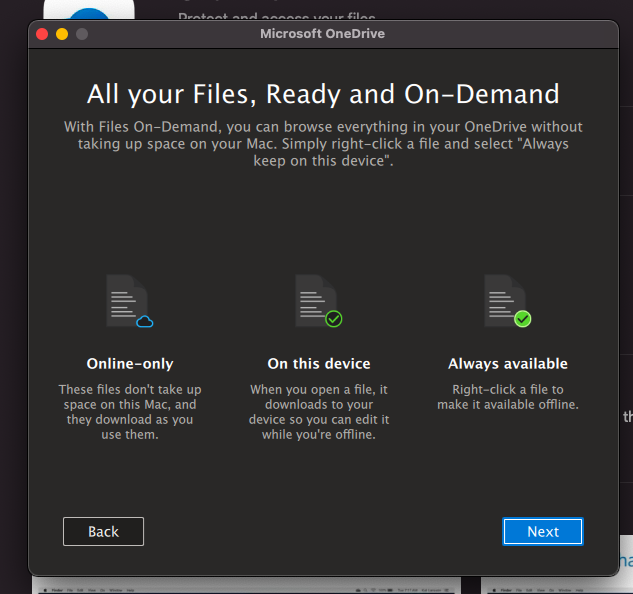Image resolution: width=633 pixels, height=594 pixels.
Task: Click the On this device description paragraph
Action: point(319,412)
